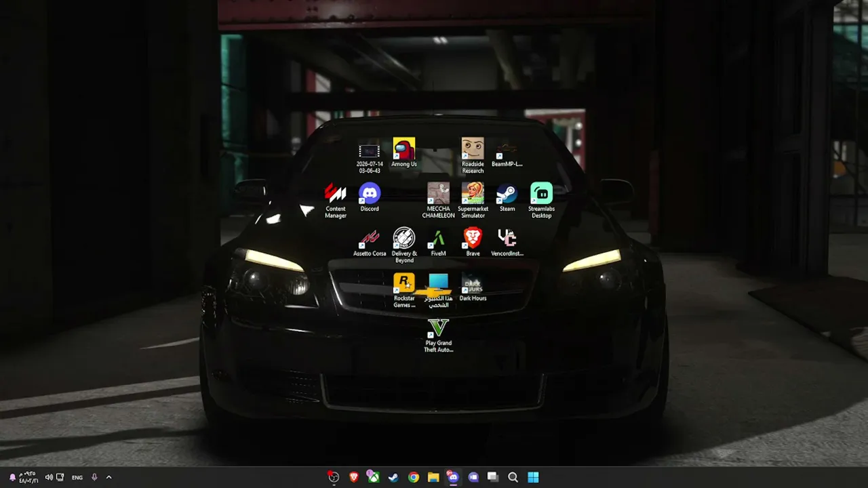Open Google Chrome from the taskbar

(x=414, y=477)
